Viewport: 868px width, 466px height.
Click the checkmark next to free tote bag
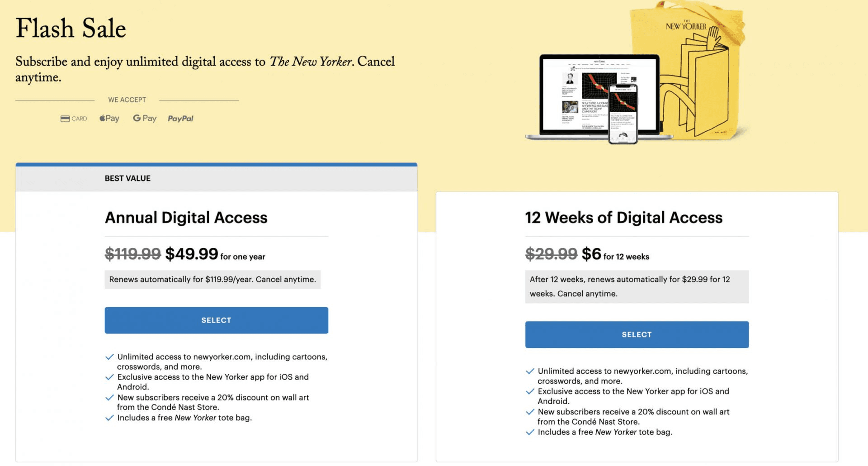109,418
